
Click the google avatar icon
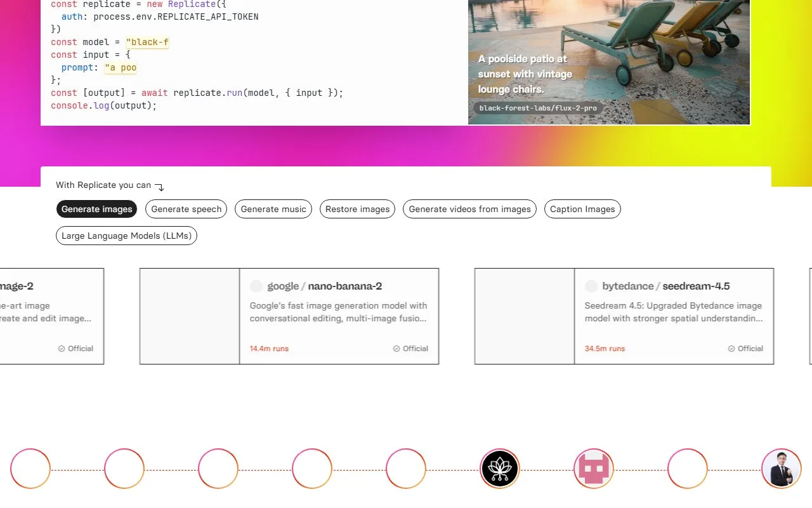[x=256, y=286]
